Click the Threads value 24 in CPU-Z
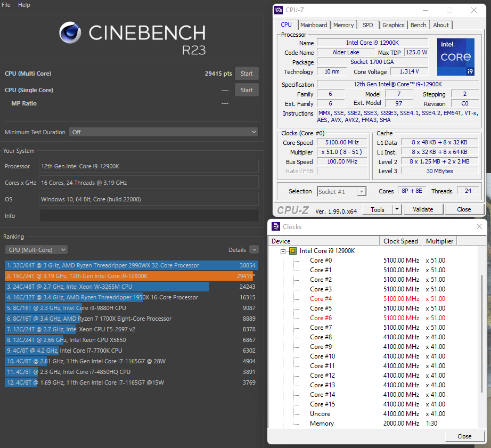Image resolution: width=491 pixels, height=448 pixels. tap(468, 191)
